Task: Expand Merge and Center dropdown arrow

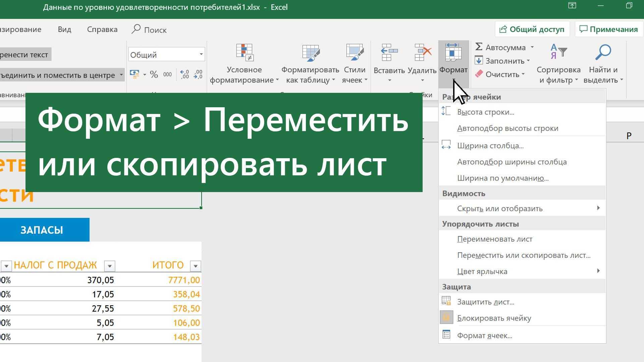Action: [121, 75]
